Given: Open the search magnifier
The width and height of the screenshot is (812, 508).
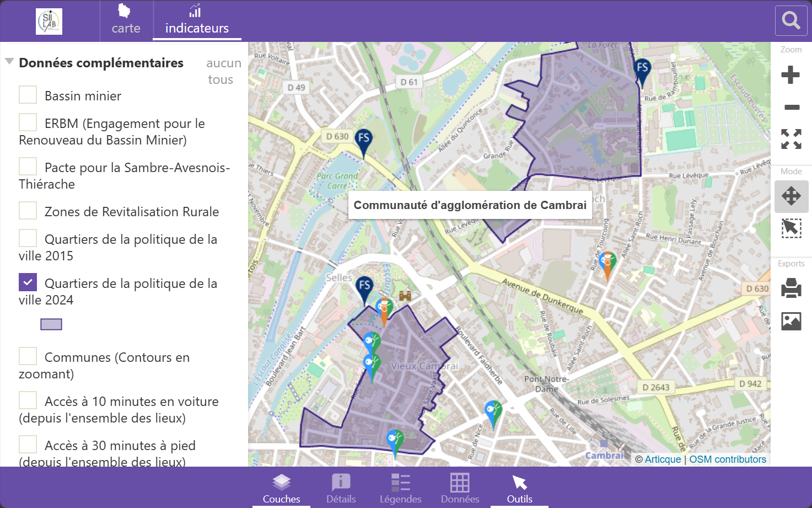Looking at the screenshot, I should coord(791,21).
